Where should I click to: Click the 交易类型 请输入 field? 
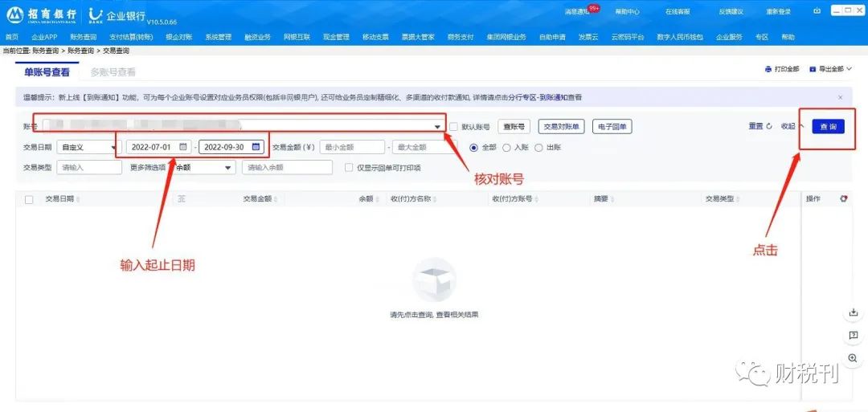tap(89, 168)
